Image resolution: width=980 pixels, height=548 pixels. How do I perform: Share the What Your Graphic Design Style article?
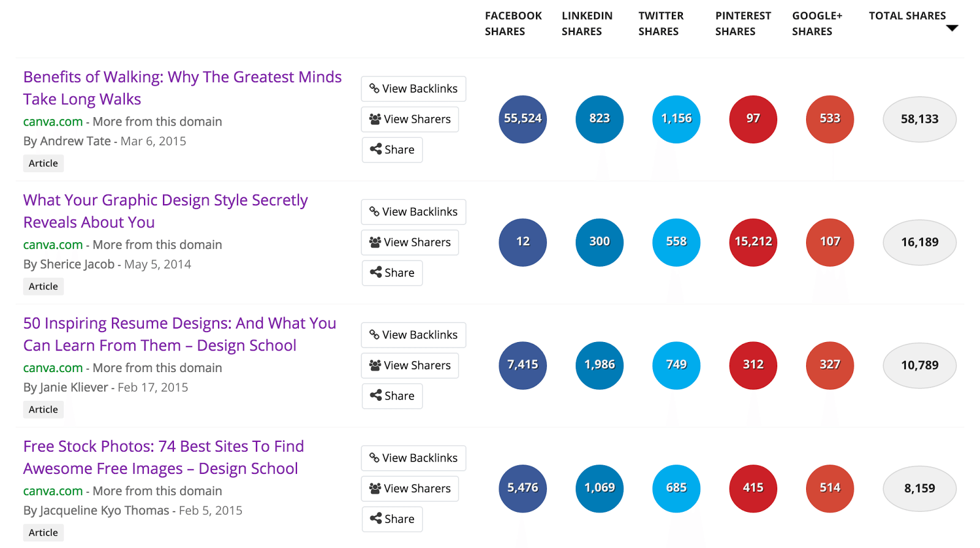point(392,273)
